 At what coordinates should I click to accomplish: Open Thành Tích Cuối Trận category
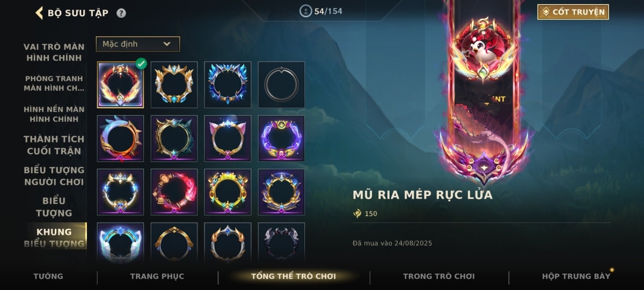point(54,145)
